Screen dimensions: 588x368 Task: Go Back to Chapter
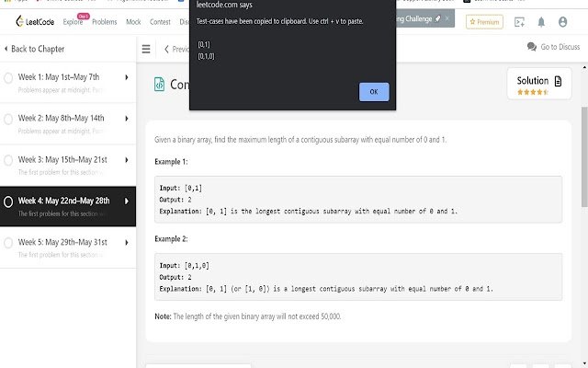(x=34, y=49)
